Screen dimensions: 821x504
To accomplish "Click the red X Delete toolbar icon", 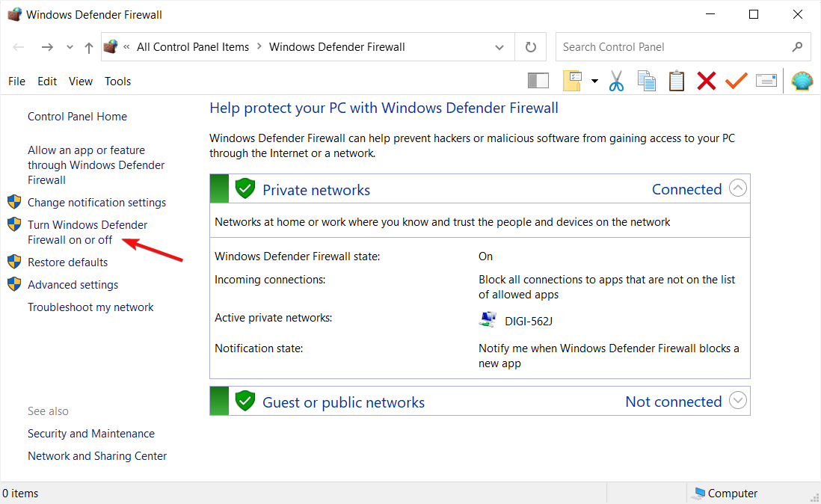I will click(707, 81).
